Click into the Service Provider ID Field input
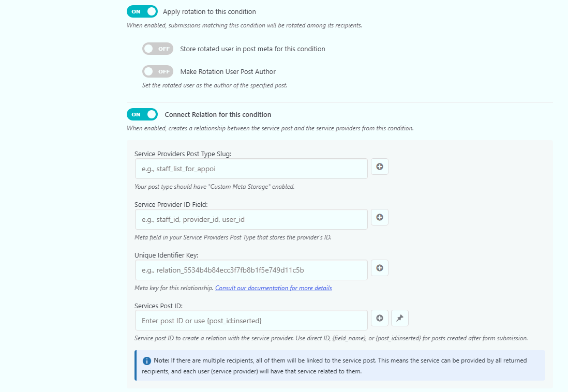 (251, 219)
